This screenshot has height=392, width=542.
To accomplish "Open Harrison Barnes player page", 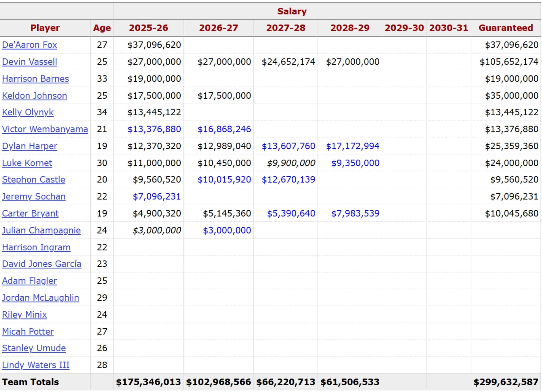I will click(x=35, y=79).
